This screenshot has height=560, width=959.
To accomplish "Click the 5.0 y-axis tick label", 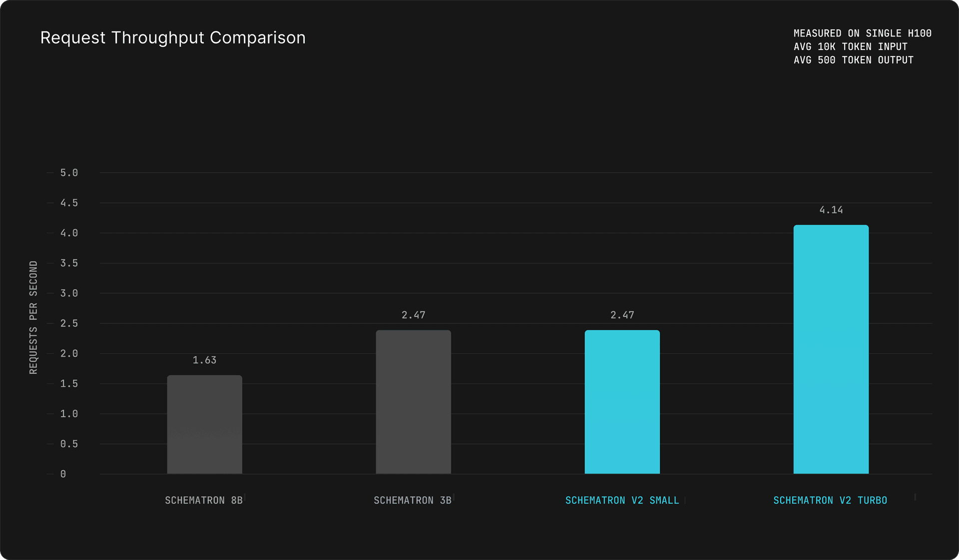I will [x=69, y=173].
